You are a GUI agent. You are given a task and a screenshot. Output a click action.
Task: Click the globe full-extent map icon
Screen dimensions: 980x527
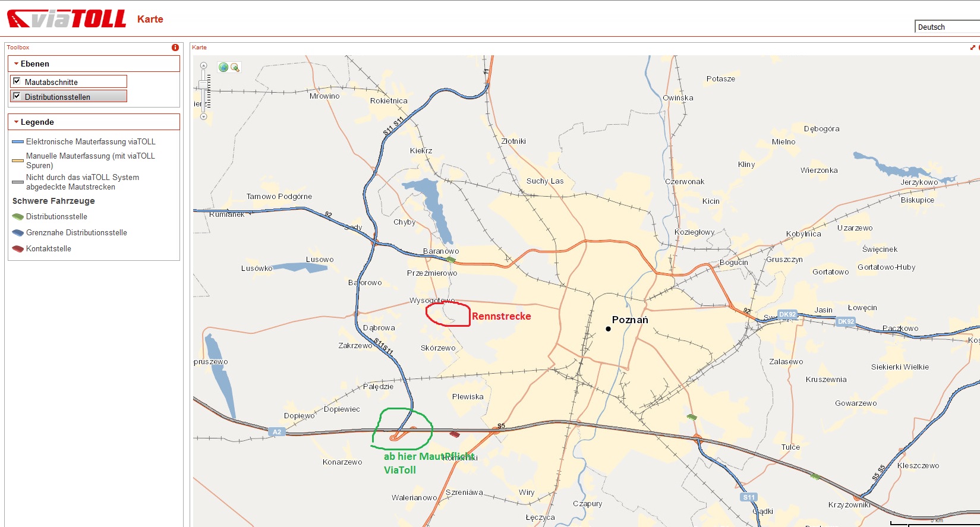(223, 68)
